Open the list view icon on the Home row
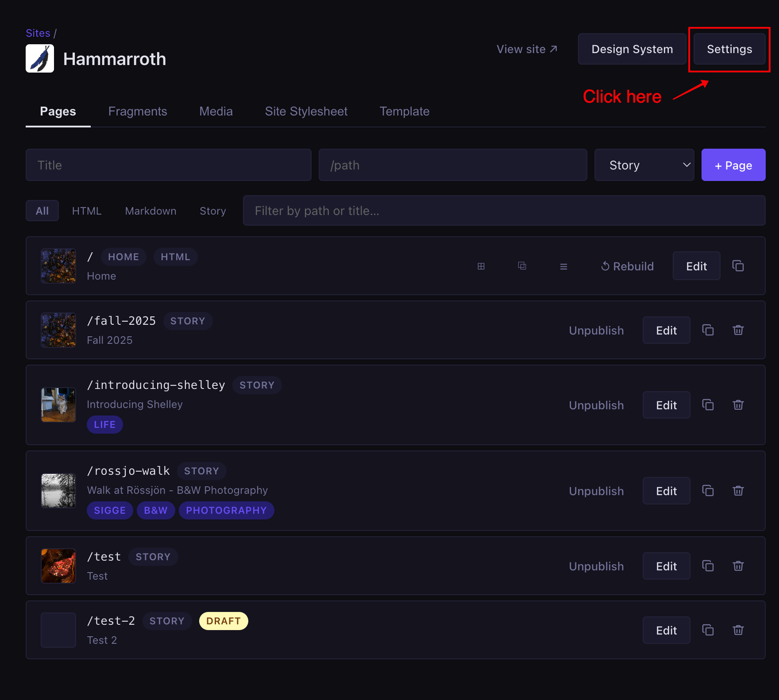 (563, 266)
